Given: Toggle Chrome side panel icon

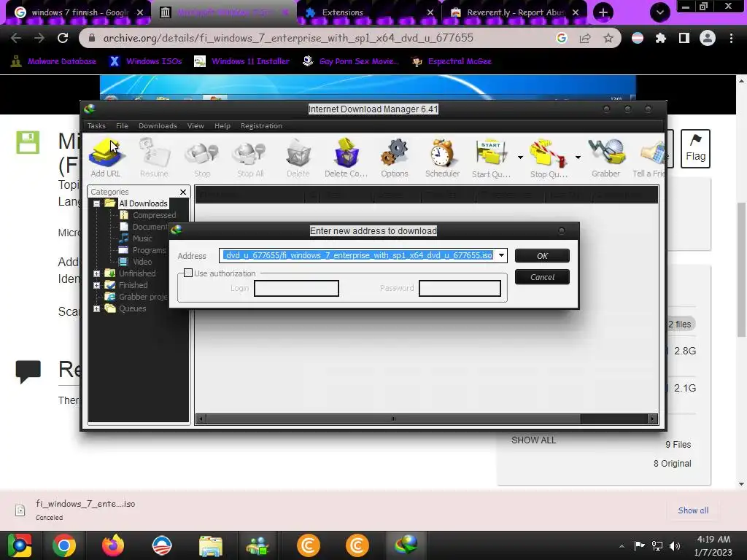Looking at the screenshot, I should click(684, 38).
